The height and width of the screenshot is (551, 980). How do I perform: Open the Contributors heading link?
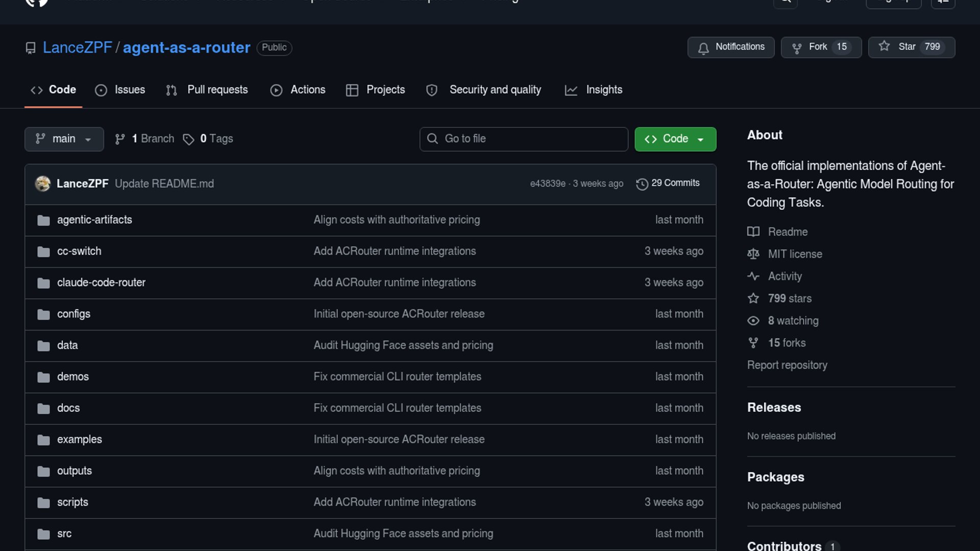[793, 545]
